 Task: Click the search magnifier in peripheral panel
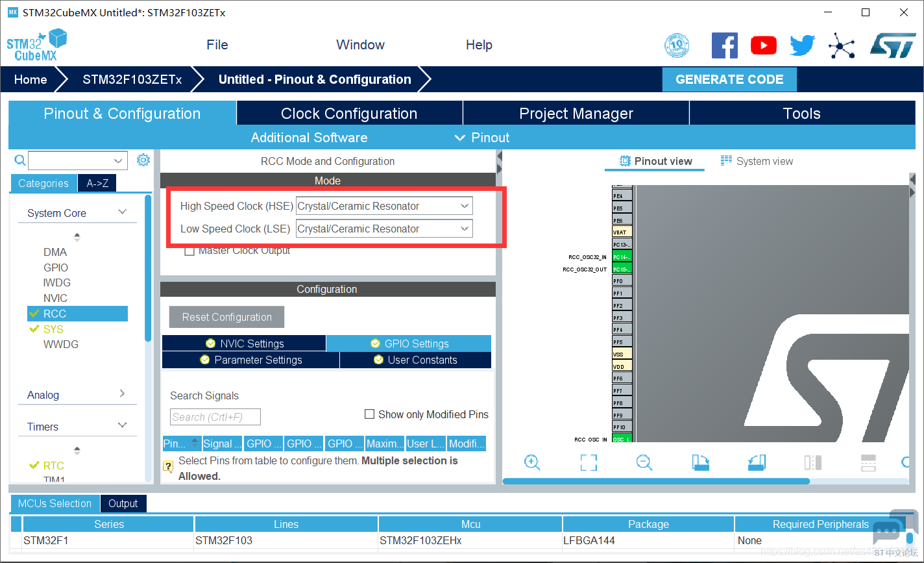[20, 160]
